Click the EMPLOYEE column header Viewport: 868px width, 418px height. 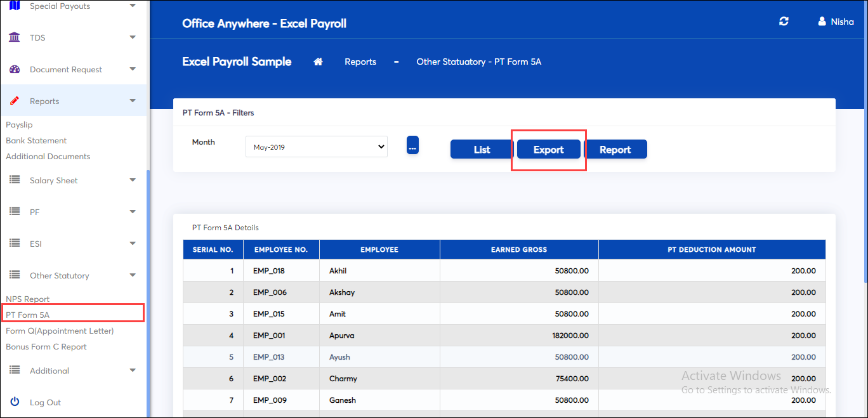pos(379,249)
